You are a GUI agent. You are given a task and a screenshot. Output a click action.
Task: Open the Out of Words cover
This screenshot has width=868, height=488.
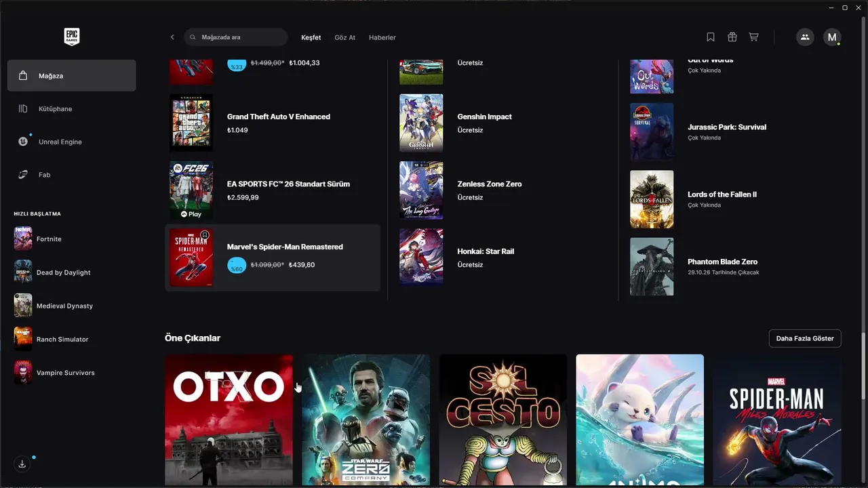[x=652, y=77]
